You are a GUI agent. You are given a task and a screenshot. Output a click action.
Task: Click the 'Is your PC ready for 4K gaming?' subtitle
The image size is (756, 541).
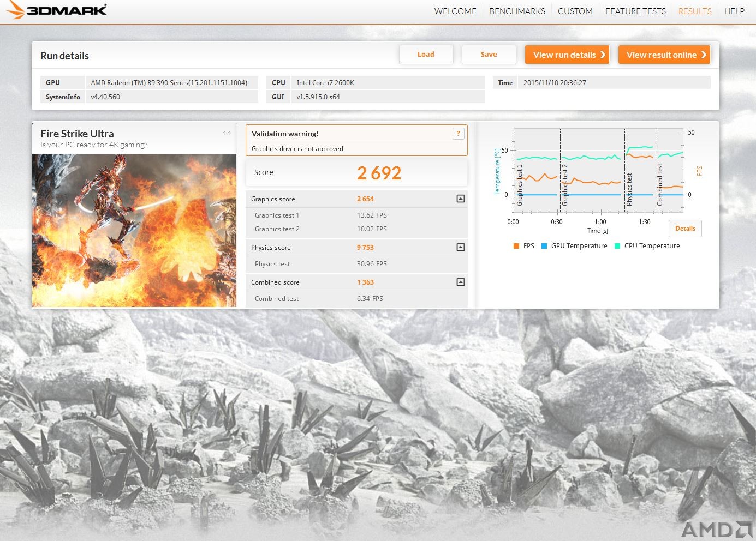(94, 145)
